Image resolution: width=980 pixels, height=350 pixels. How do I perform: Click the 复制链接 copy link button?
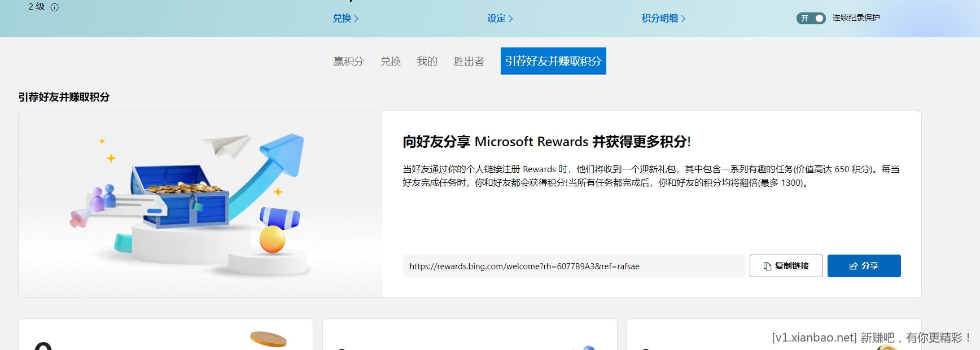(x=786, y=266)
